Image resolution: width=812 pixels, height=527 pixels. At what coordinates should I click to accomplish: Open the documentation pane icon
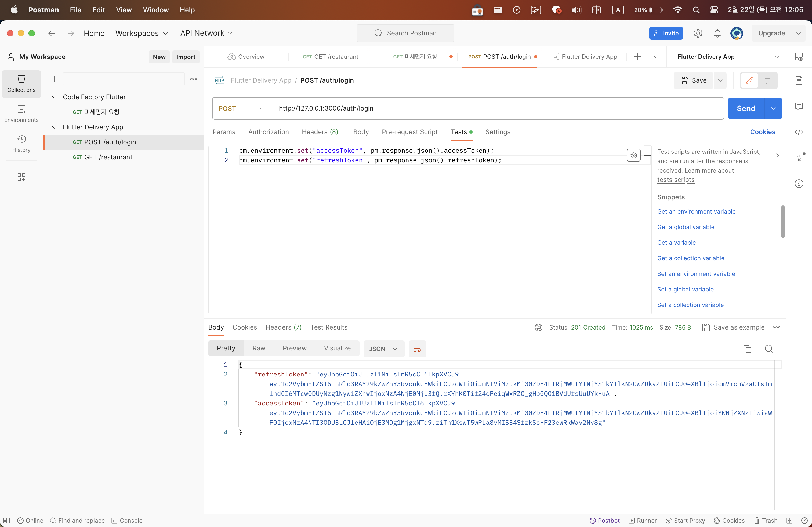pos(799,80)
